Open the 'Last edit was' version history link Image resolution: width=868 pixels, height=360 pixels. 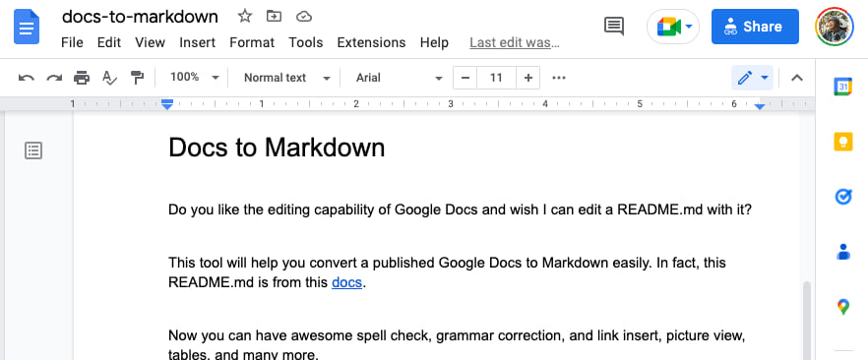515,42
